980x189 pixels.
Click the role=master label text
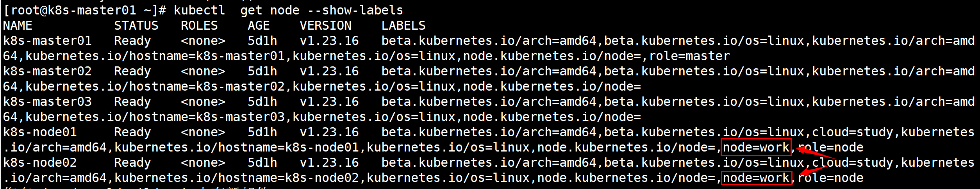[x=689, y=56]
